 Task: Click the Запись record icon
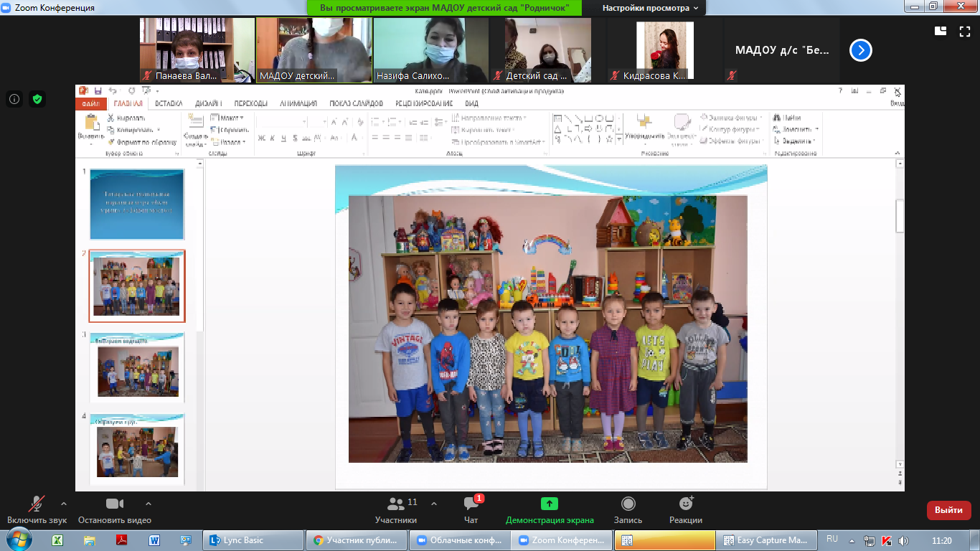pyautogui.click(x=628, y=504)
